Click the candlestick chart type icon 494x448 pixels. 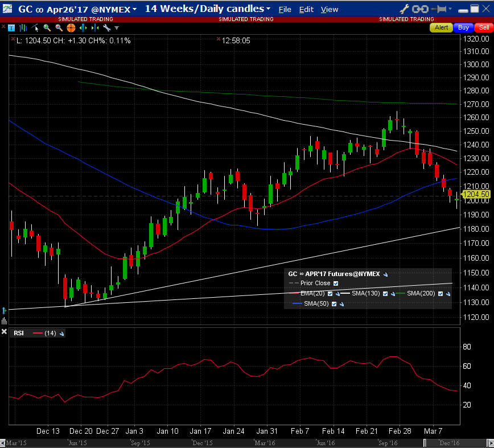coord(23,28)
